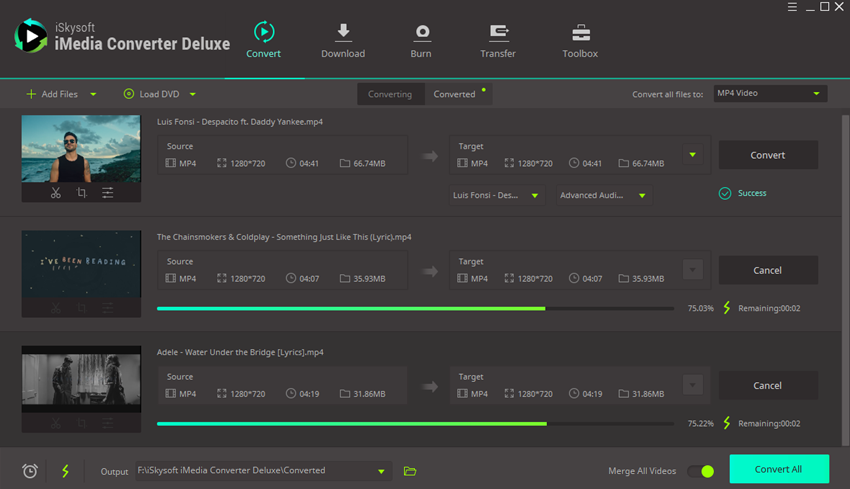Toggle Merge All Videos switch

point(701,471)
